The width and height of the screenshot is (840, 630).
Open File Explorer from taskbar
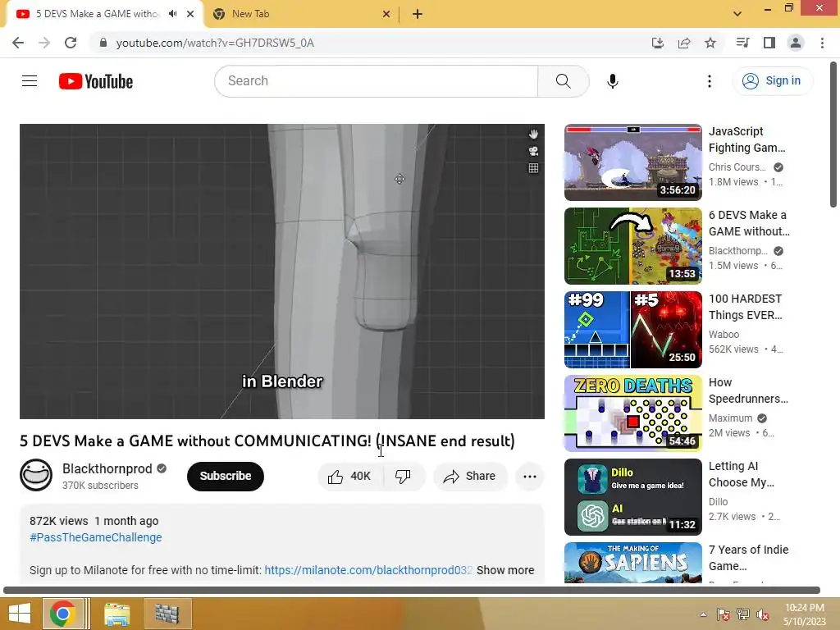(x=116, y=614)
